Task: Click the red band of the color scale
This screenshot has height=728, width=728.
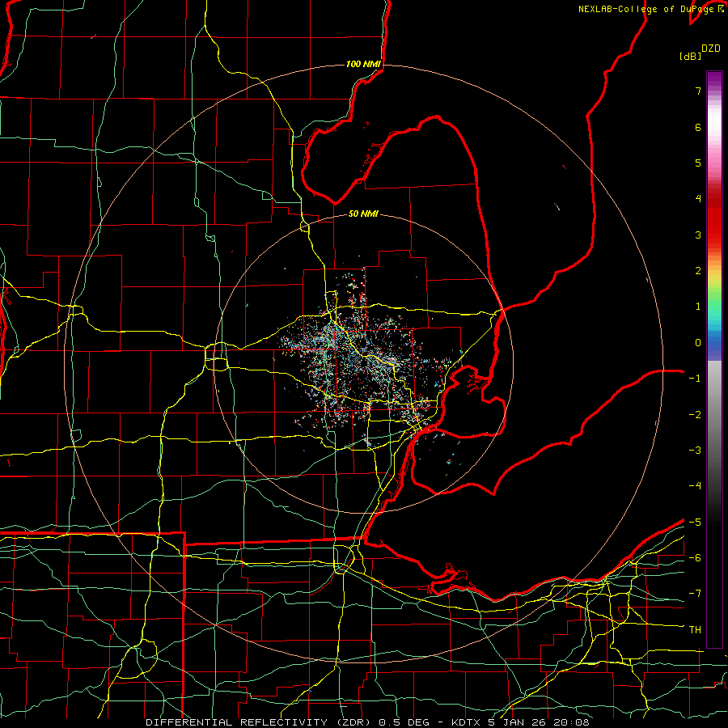Action: click(714, 218)
